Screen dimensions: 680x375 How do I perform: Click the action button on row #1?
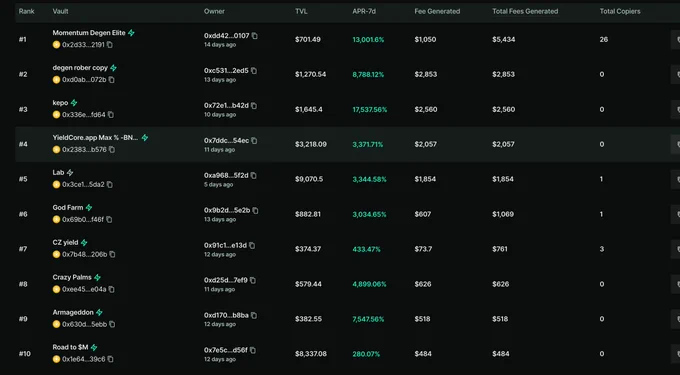pyautogui.click(x=675, y=39)
